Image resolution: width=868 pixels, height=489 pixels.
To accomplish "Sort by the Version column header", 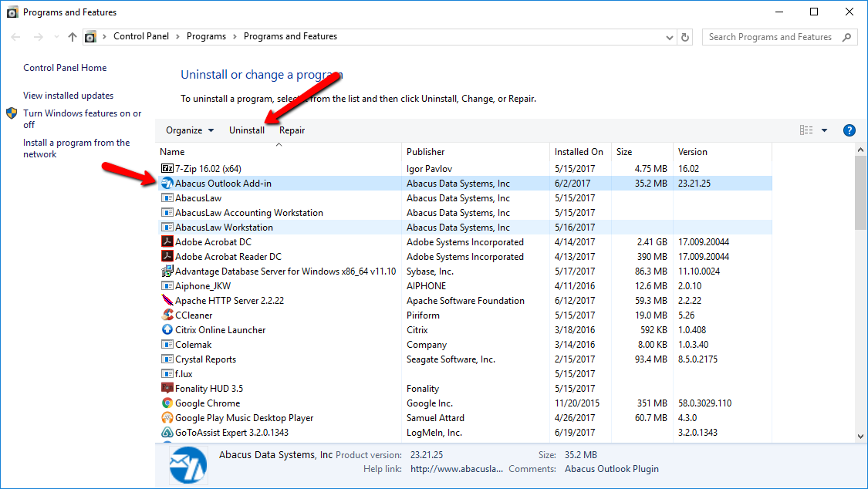I will 722,152.
